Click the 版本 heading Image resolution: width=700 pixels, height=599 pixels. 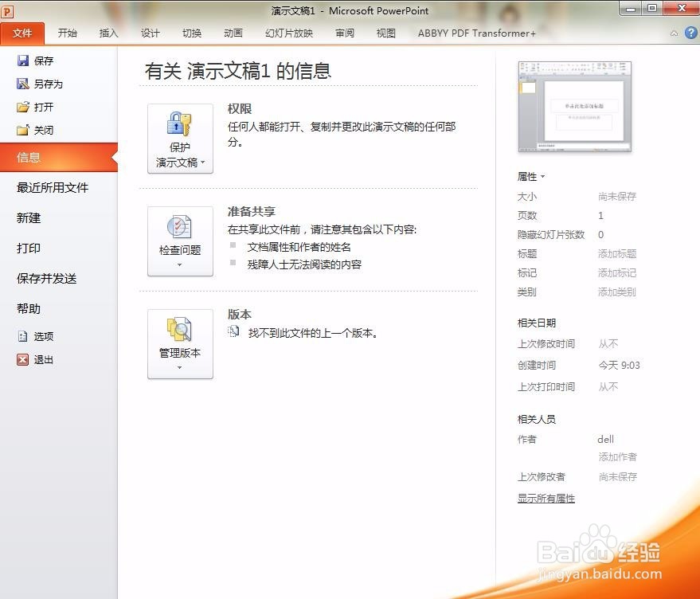pyautogui.click(x=240, y=314)
